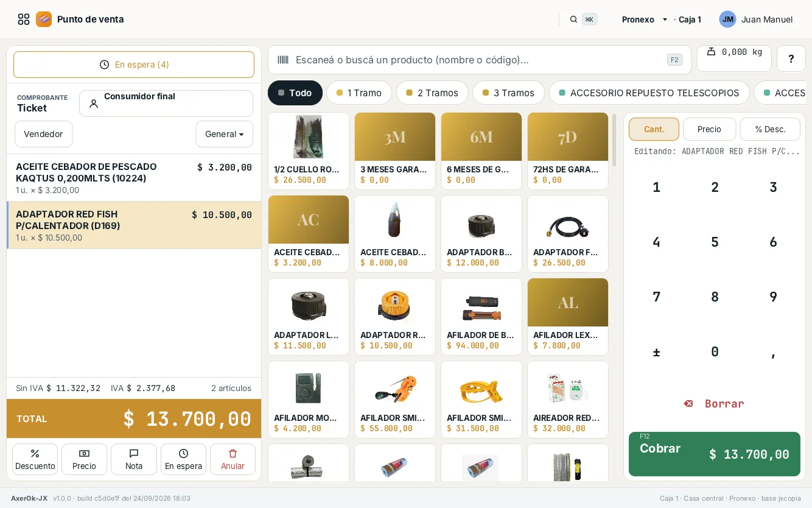This screenshot has width=812, height=508.
Task: Apply a discount with the Descuento button
Action: [35, 459]
